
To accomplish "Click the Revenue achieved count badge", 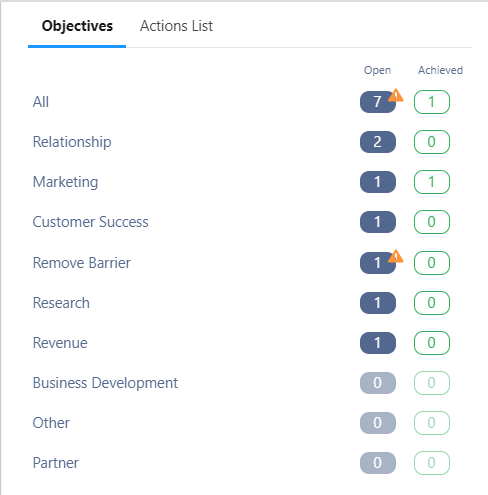I will tap(432, 343).
